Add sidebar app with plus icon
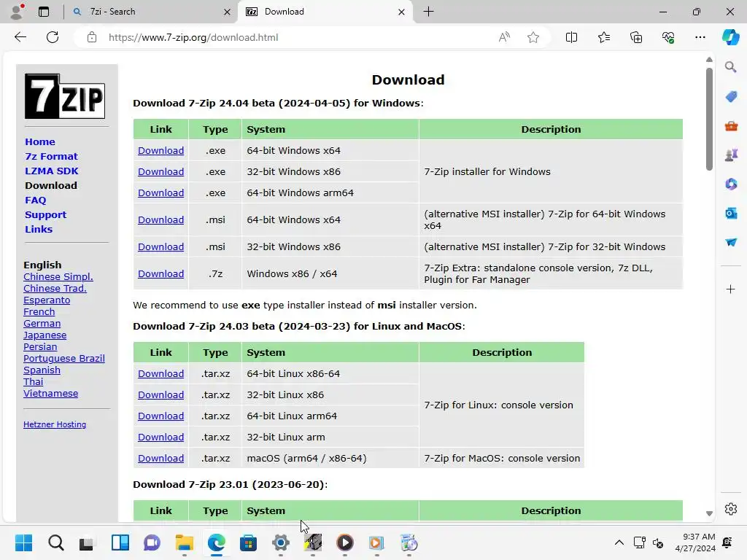The height and width of the screenshot is (560, 747). coord(731,289)
